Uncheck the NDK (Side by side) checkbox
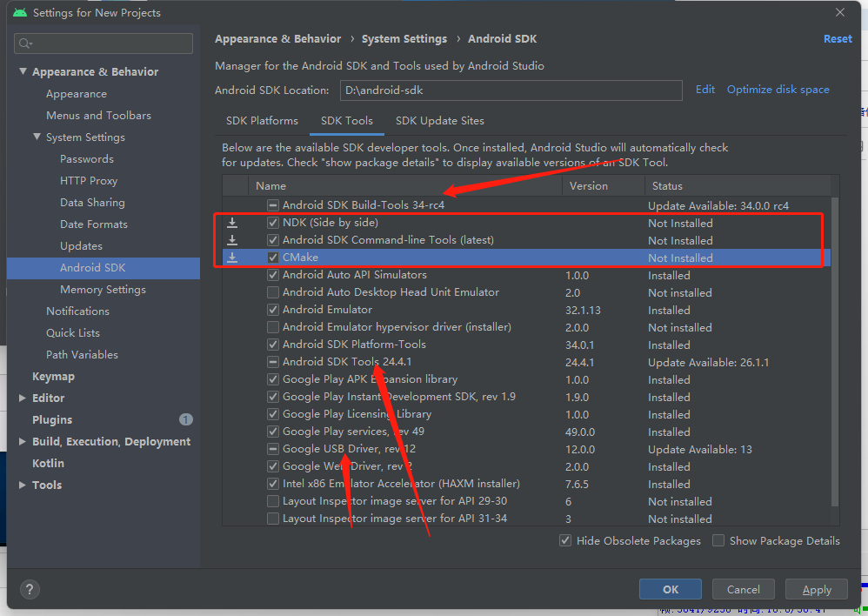This screenshot has width=868, height=616. pyautogui.click(x=273, y=223)
